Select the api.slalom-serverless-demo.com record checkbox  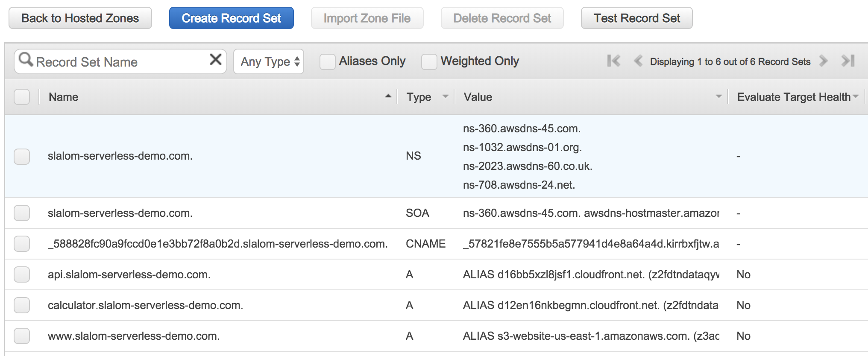22,274
